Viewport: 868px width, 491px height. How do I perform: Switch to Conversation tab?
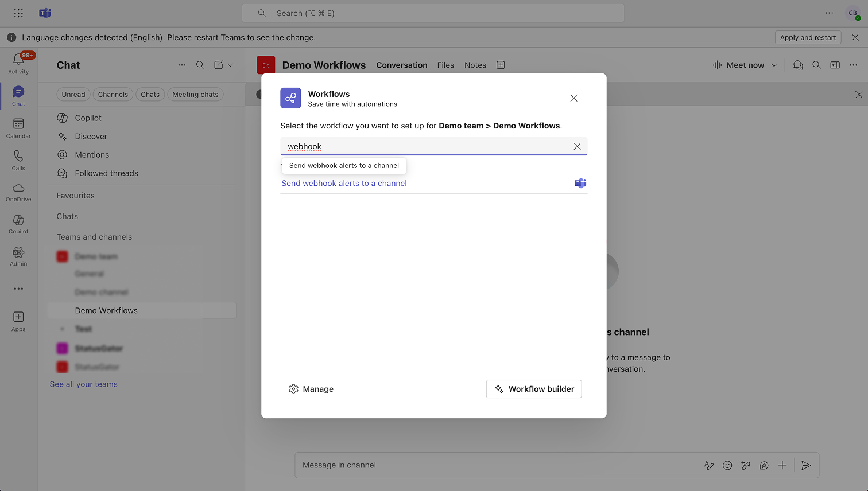402,65
